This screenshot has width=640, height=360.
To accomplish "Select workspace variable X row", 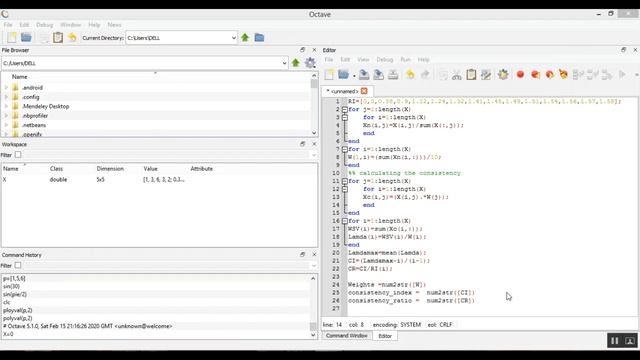I will (x=159, y=180).
